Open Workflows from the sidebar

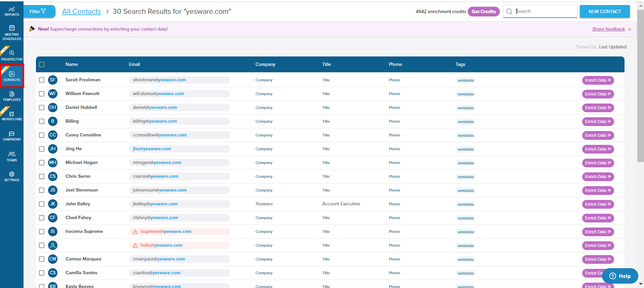pyautogui.click(x=12, y=116)
